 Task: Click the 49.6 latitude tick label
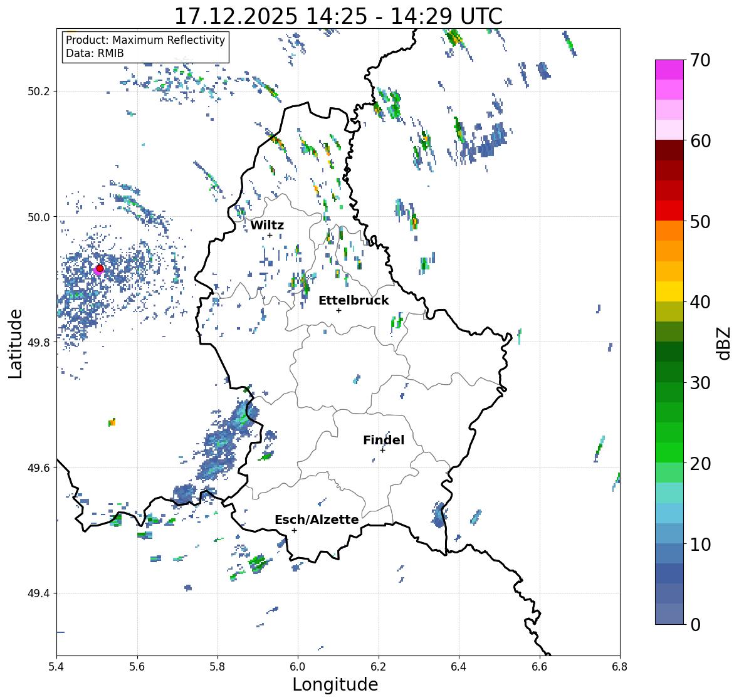click(39, 468)
